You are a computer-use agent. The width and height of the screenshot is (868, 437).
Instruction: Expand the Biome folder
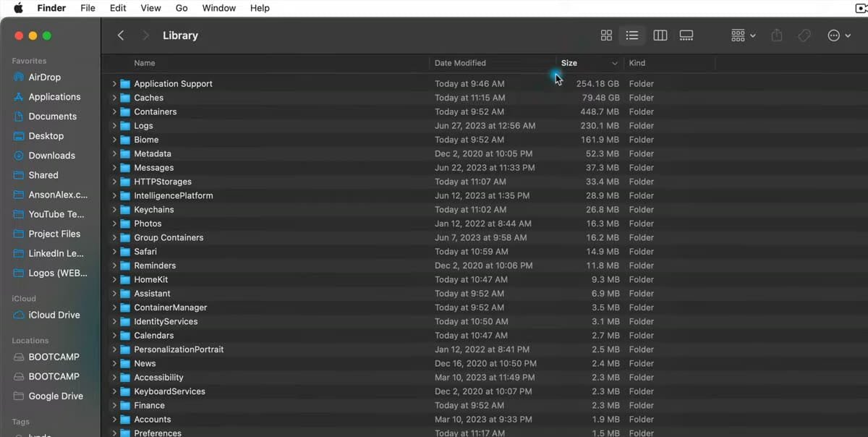(114, 140)
